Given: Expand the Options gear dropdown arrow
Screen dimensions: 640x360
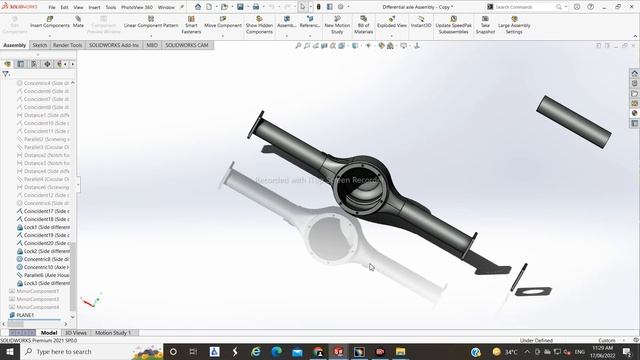Looking at the screenshot, I should pos(348,7).
